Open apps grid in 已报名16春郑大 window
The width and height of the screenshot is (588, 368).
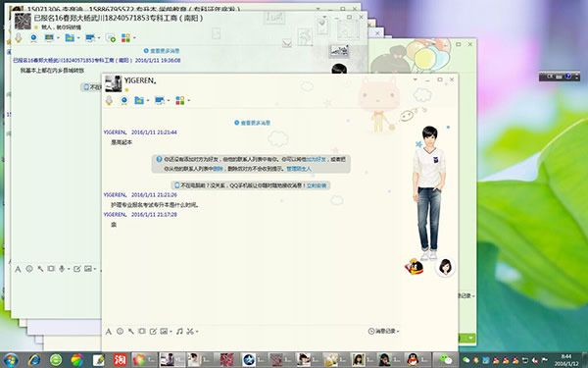tap(125, 38)
